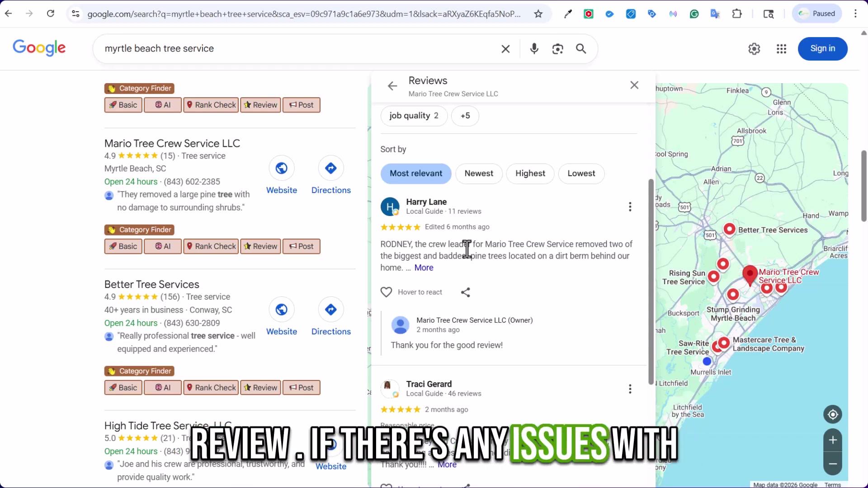Zoom in on the map

(833, 440)
